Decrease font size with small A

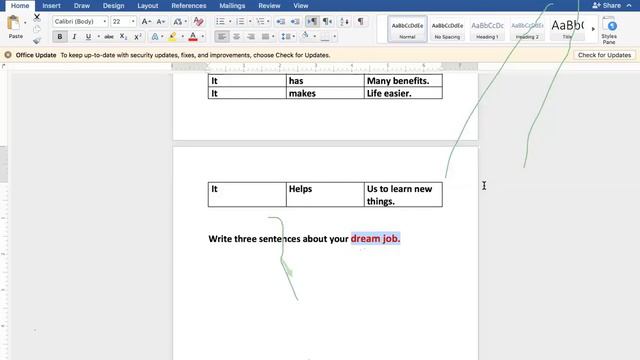pyautogui.click(x=161, y=22)
